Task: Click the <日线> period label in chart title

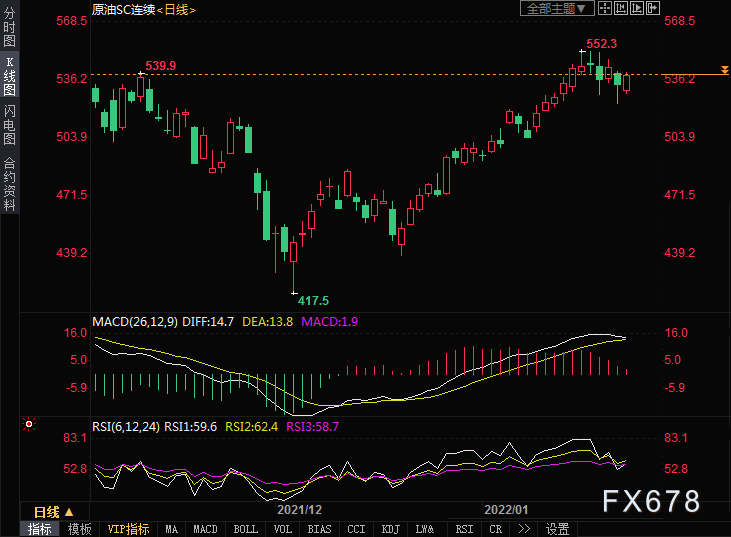Action: click(177, 9)
